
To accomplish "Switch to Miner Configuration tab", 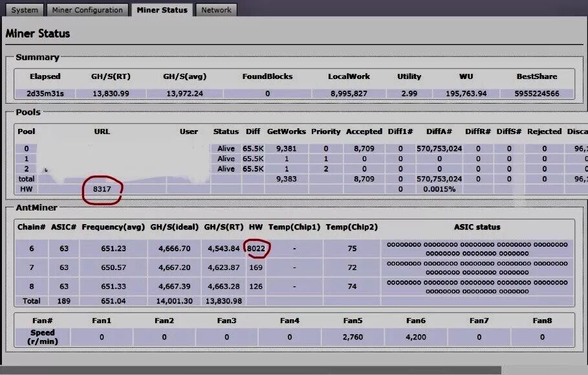I will 87,10.
